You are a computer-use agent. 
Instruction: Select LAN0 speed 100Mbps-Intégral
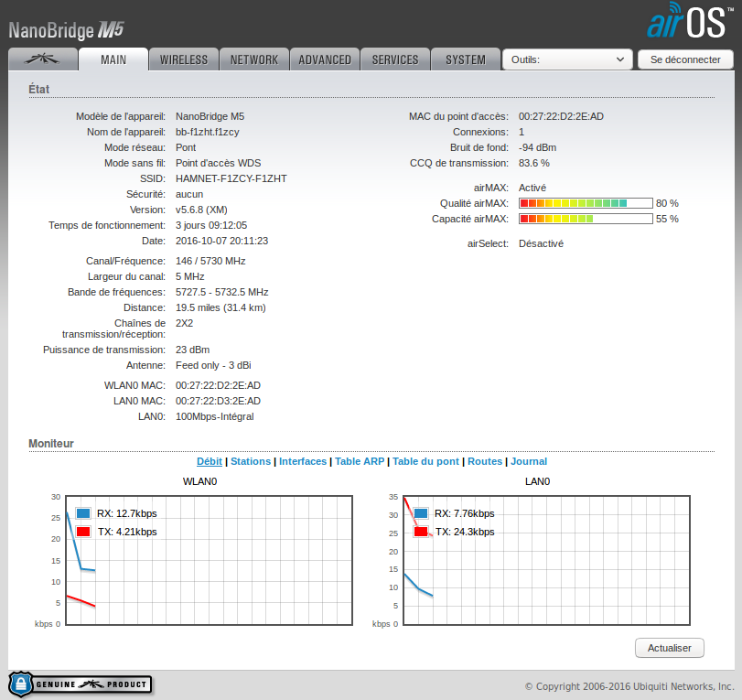pos(214,416)
